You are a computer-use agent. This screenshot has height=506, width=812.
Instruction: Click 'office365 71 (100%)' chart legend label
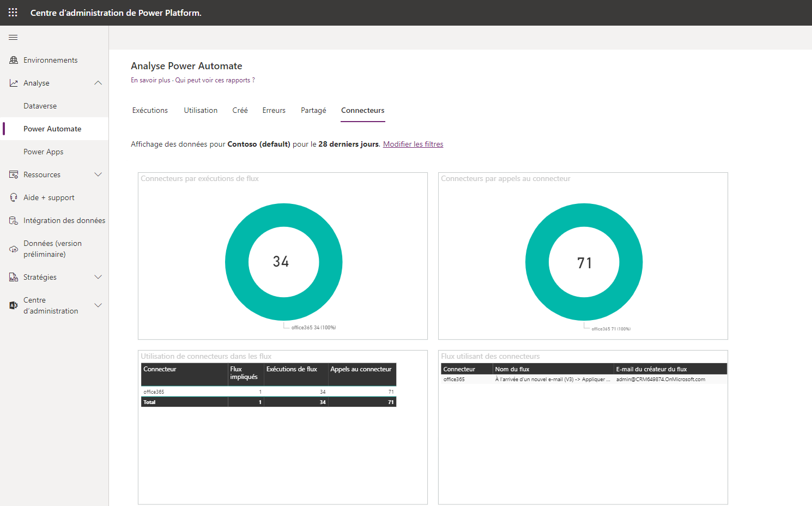[611, 329]
